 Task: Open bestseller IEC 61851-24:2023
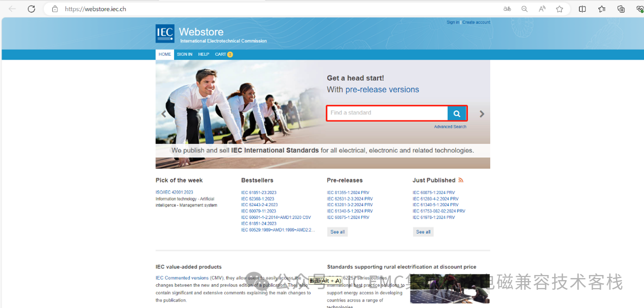tap(259, 223)
